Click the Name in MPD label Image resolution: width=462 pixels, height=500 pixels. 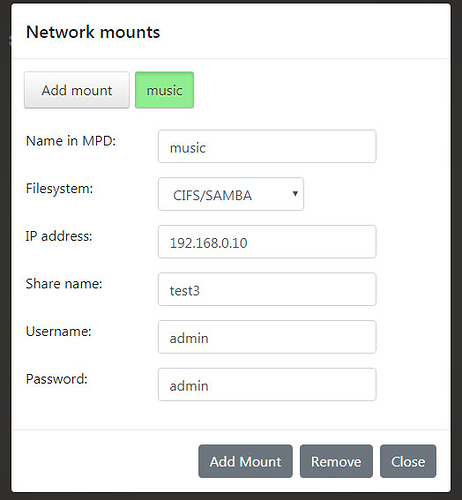pyautogui.click(x=71, y=141)
